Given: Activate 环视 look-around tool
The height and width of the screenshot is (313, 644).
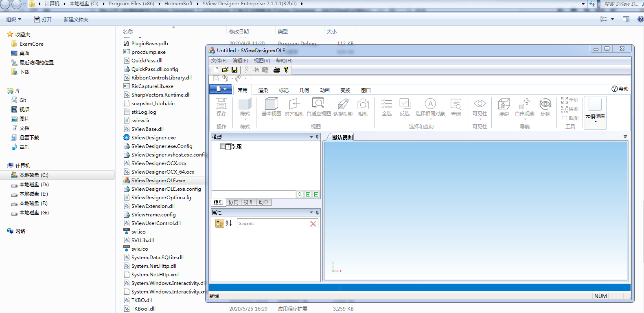Looking at the screenshot, I should (x=545, y=107).
